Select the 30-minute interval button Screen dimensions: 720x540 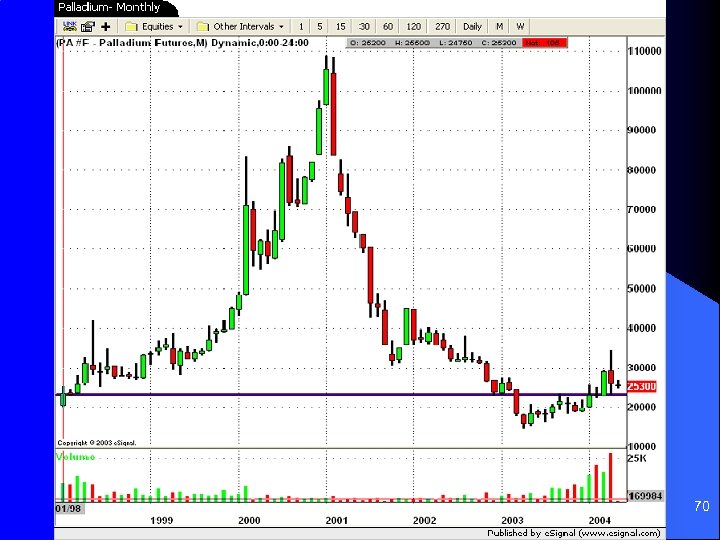tap(364, 27)
